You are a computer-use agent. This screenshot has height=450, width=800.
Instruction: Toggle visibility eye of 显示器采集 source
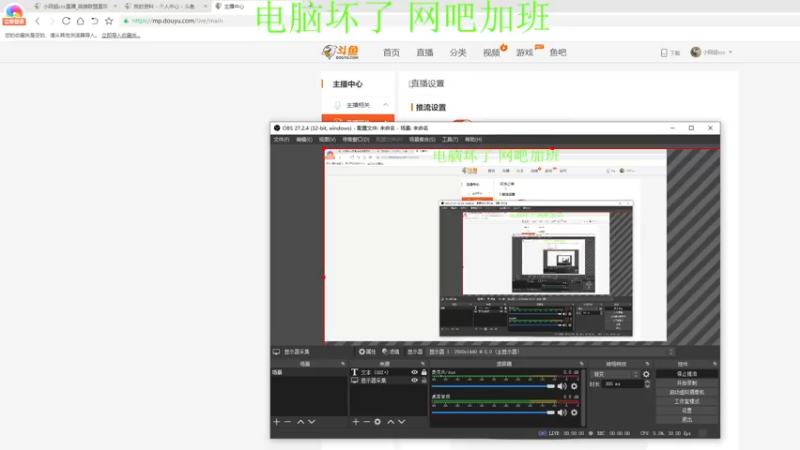coord(414,381)
